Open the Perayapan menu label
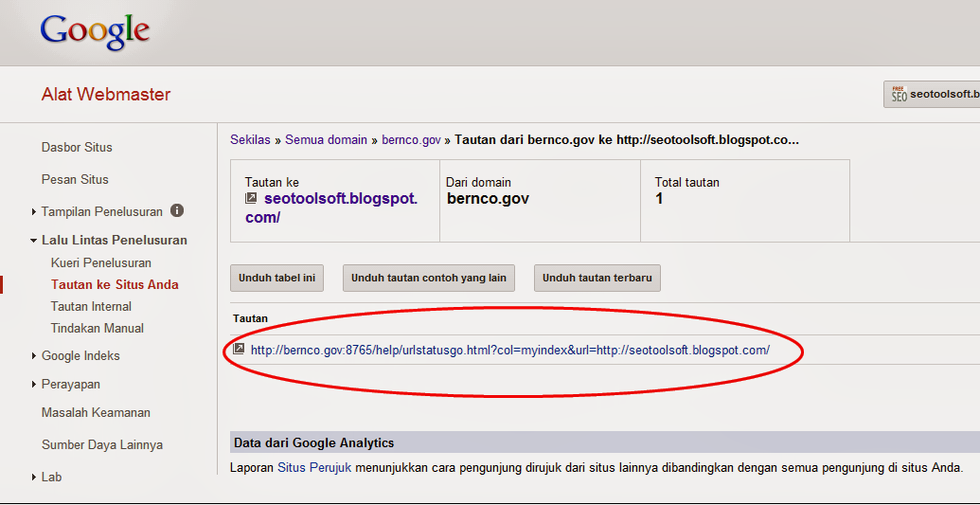The image size is (980, 505). click(x=71, y=385)
